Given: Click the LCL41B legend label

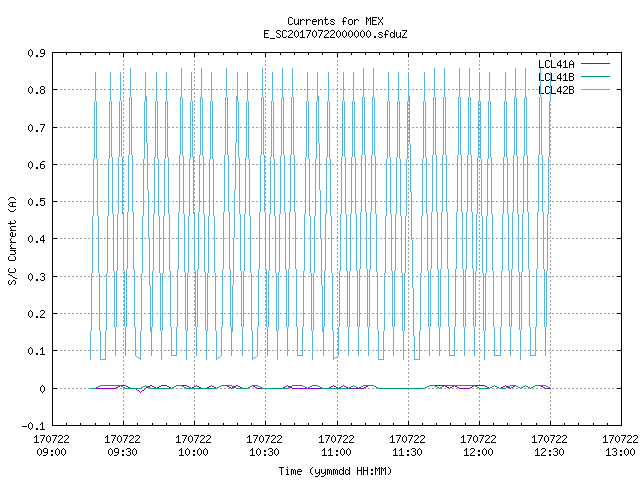Looking at the screenshot, I should pyautogui.click(x=556, y=77).
